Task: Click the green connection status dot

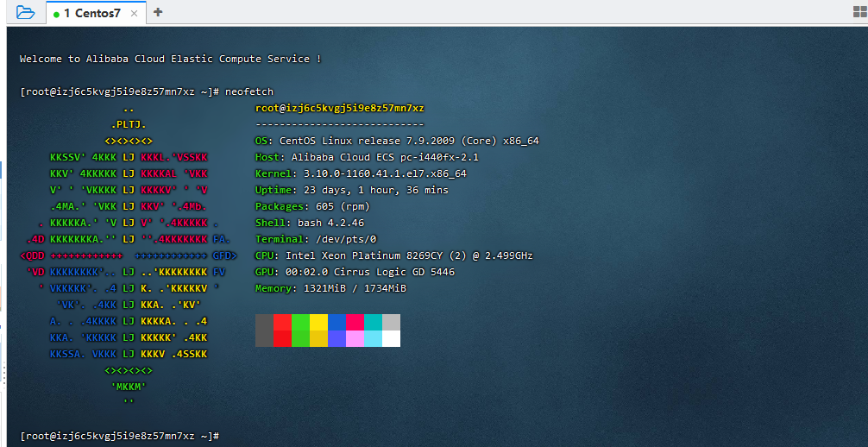Action: coord(56,14)
